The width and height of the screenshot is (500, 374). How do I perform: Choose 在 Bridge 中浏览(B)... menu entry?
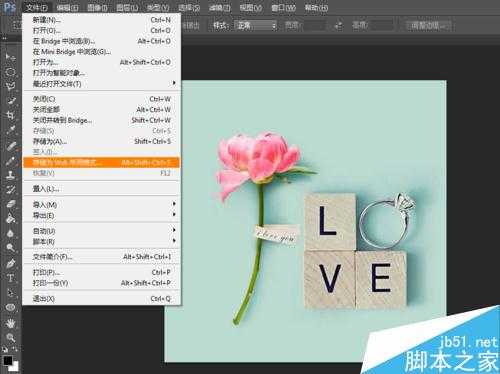point(102,41)
